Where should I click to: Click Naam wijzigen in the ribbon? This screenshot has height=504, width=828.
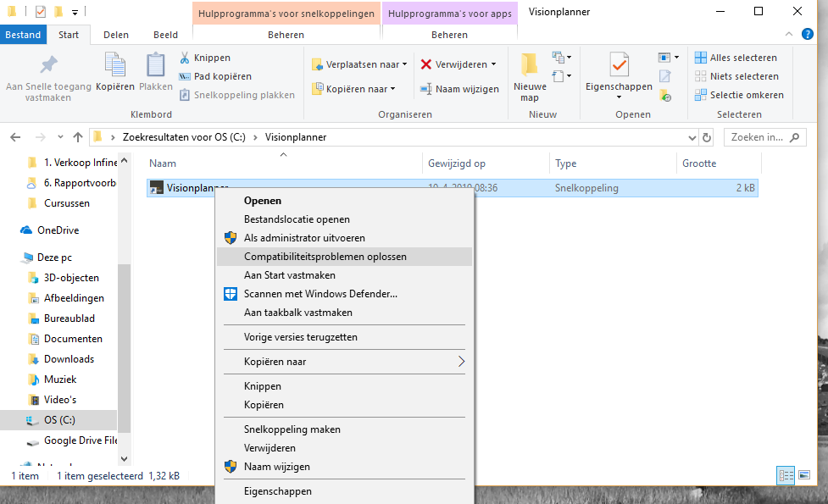click(458, 89)
